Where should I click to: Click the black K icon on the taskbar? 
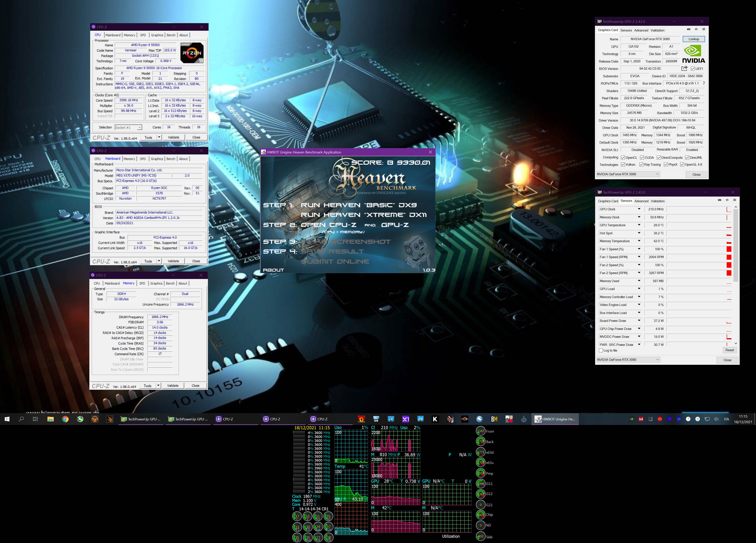point(435,419)
